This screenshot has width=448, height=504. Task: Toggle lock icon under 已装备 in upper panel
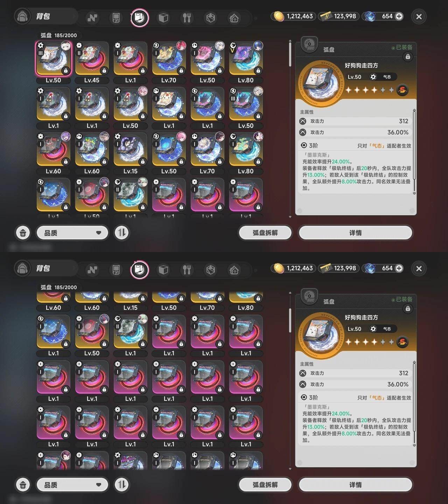[x=408, y=57]
